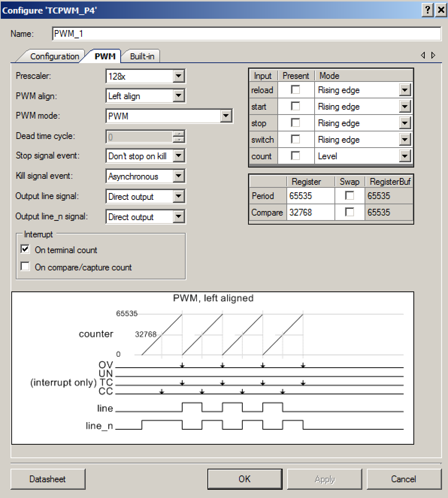Enable switch input Present checkbox
Viewport: 448px width, 498px height.
point(296,139)
